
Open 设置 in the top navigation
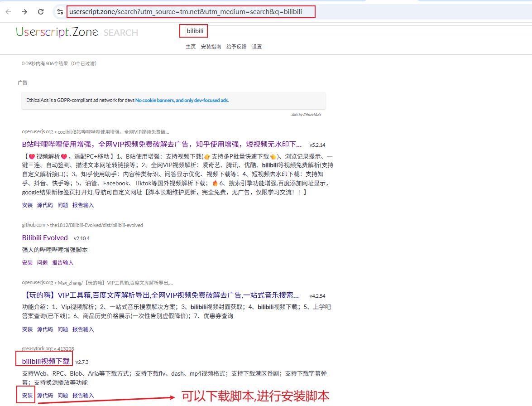pyautogui.click(x=257, y=47)
